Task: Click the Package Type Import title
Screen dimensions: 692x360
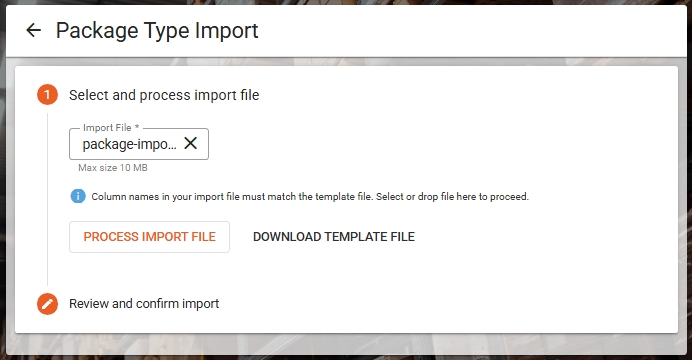Action: (x=157, y=30)
